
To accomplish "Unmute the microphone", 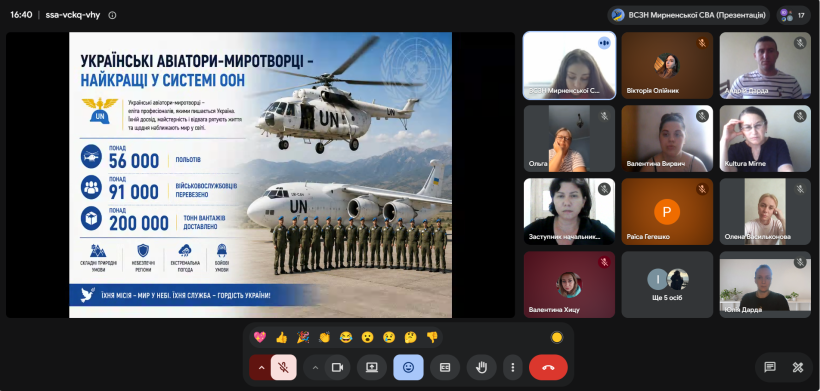I will (x=283, y=367).
